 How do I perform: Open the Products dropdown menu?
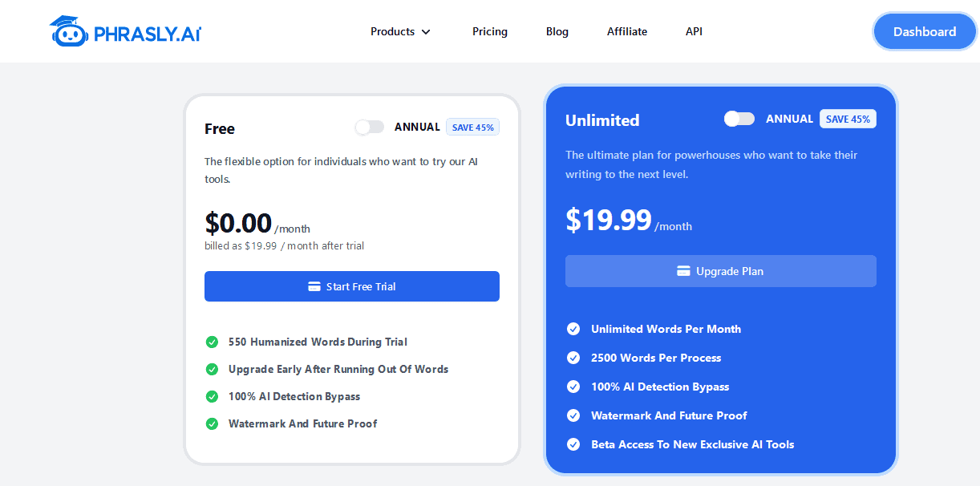(x=392, y=31)
